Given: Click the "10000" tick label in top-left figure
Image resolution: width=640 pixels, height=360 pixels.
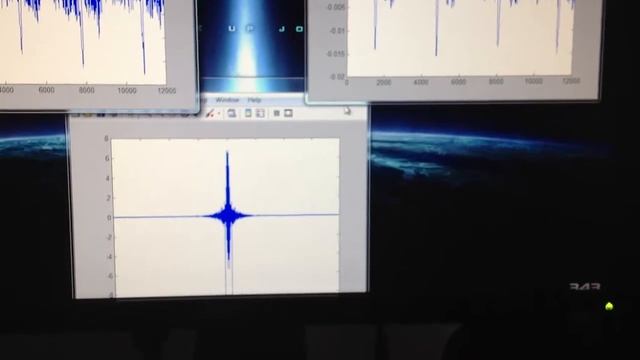Looking at the screenshot, I should tap(127, 90).
